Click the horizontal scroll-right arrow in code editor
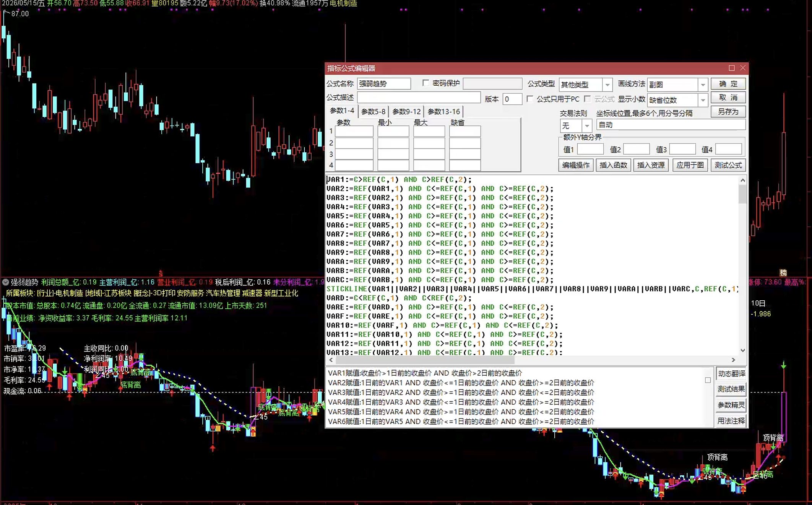The height and width of the screenshot is (505, 812). pyautogui.click(x=733, y=360)
